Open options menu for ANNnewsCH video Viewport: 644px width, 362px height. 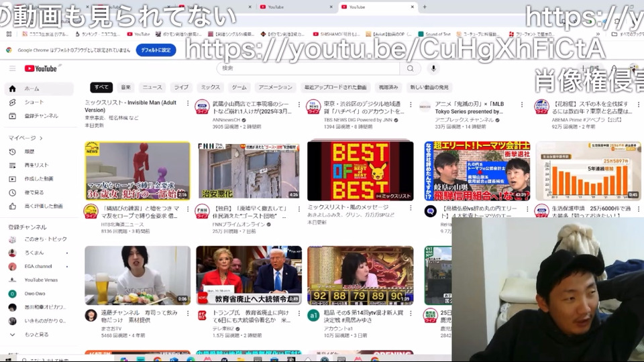click(x=299, y=105)
